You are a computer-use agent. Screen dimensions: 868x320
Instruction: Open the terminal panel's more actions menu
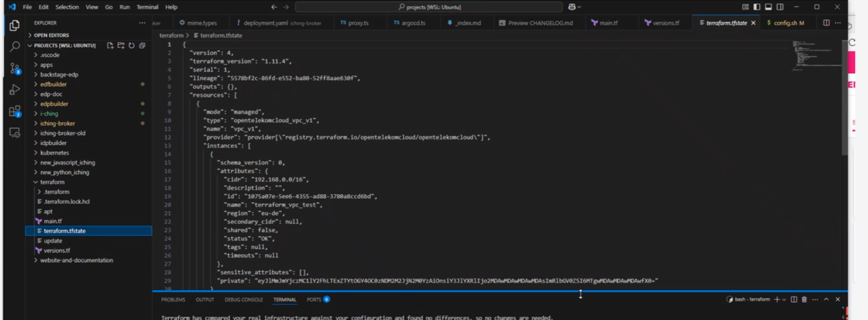pos(815,299)
